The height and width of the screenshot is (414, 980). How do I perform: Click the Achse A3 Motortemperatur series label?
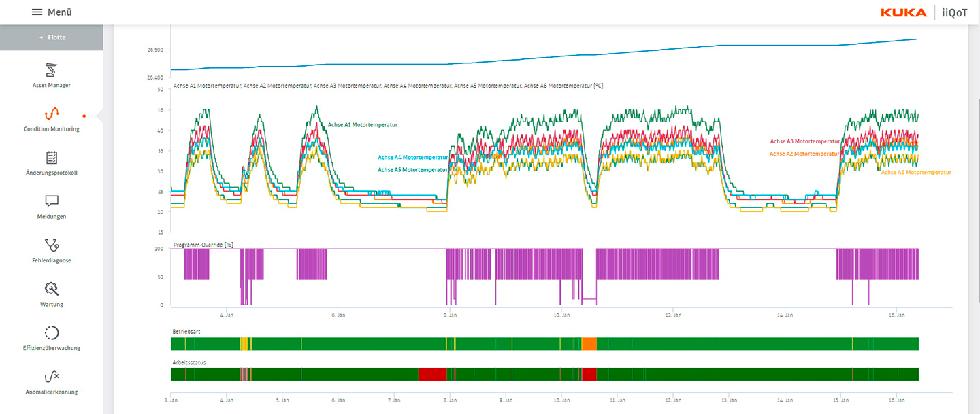(x=804, y=141)
